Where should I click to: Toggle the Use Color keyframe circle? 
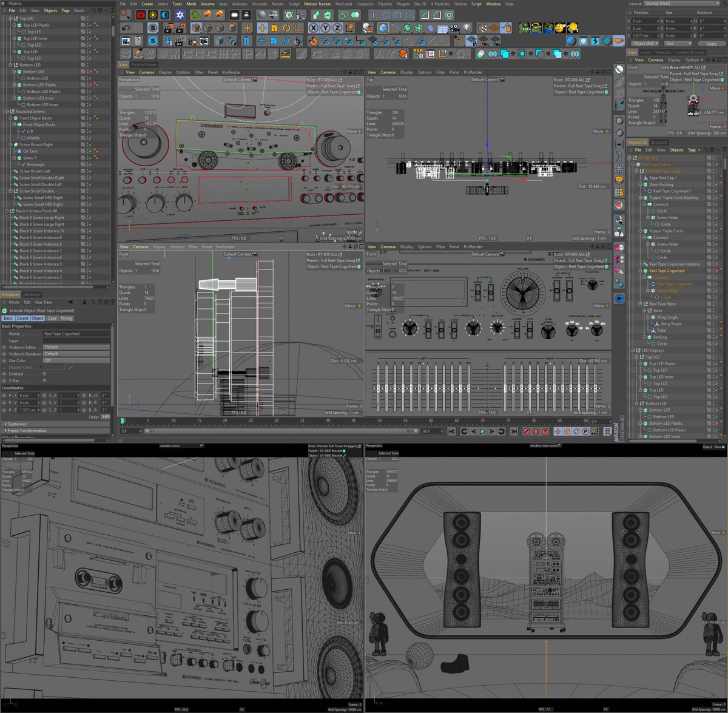(x=5, y=360)
